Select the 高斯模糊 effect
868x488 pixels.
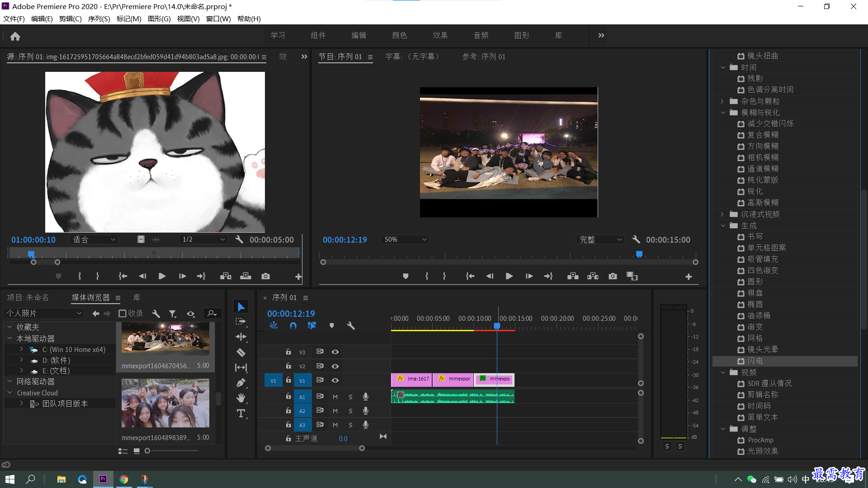[x=763, y=203]
